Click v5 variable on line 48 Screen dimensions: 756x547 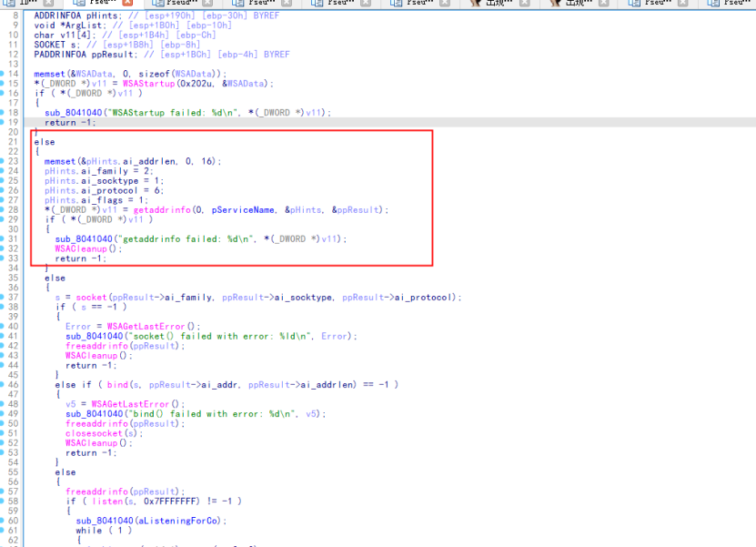click(71, 404)
